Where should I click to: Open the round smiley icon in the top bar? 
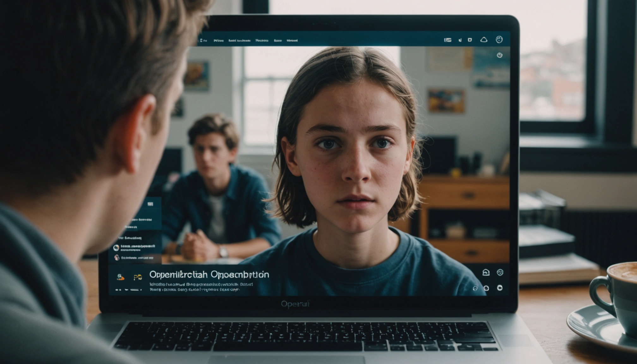click(x=499, y=39)
